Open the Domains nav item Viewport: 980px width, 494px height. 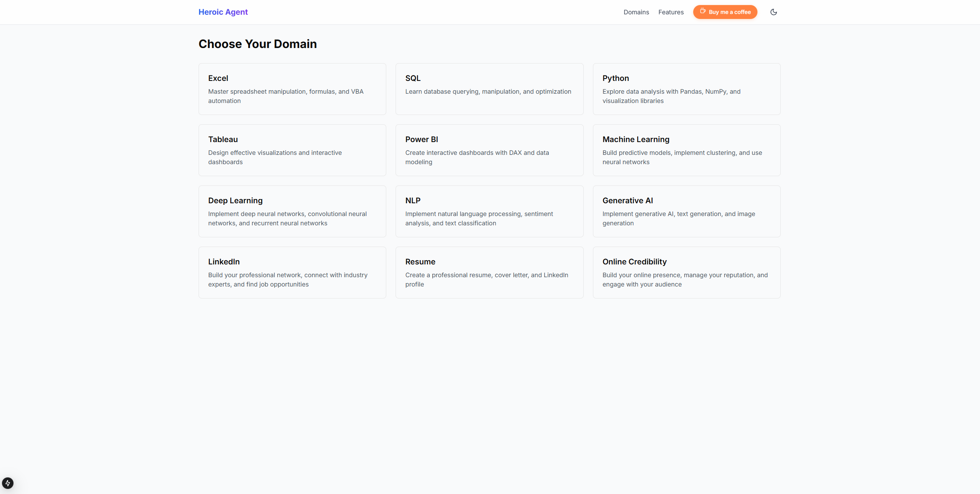636,12
